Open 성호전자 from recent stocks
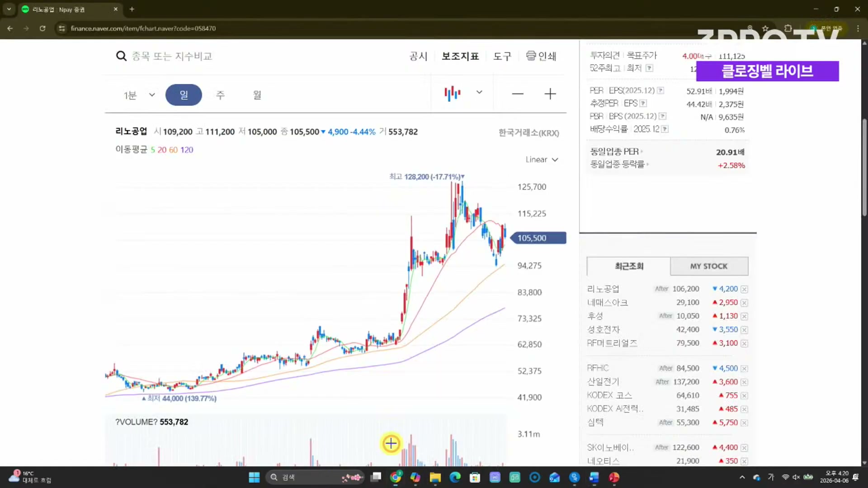 coord(603,329)
